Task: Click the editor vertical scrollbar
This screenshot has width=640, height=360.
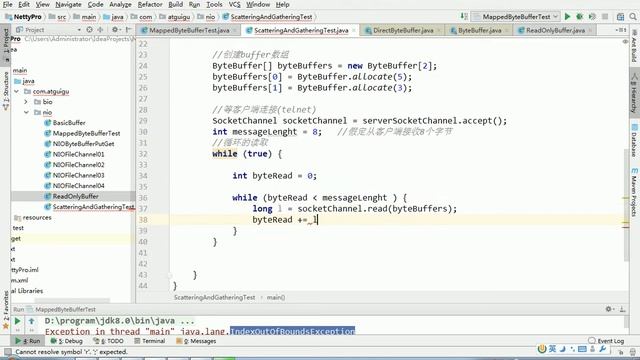Action: click(626, 204)
